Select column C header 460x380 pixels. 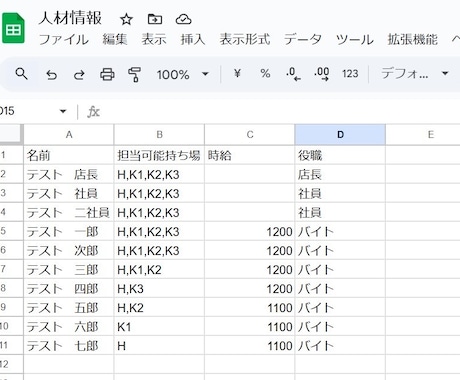tap(250, 135)
